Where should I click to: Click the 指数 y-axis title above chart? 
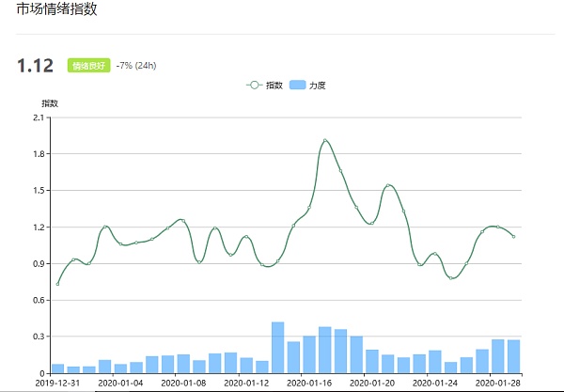click(50, 103)
